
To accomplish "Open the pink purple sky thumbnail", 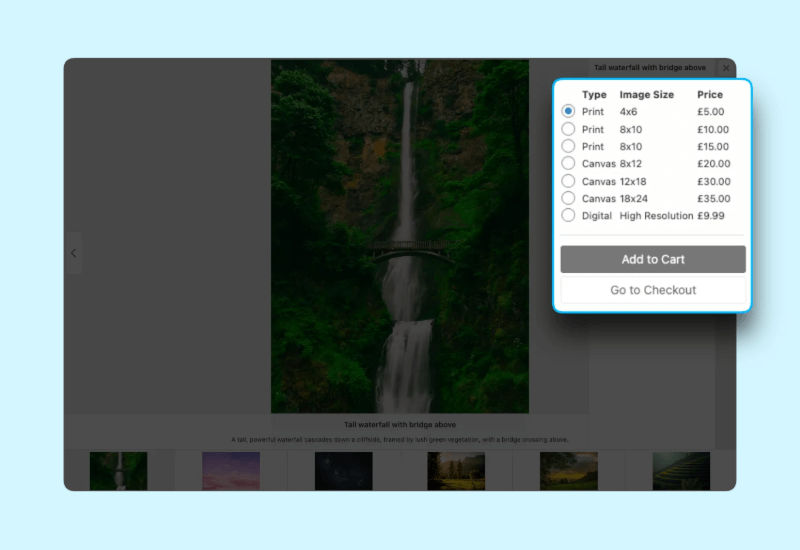I will (231, 471).
